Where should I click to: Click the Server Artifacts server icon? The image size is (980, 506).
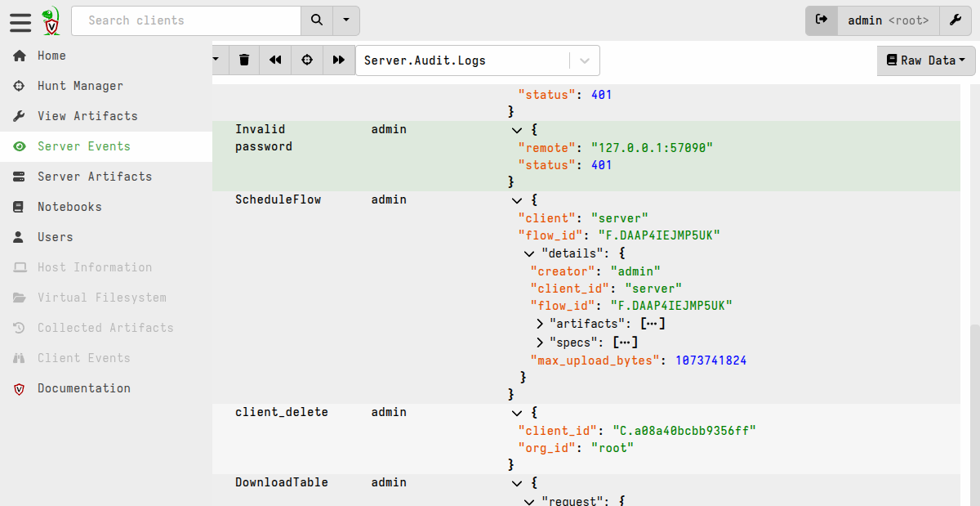coord(20,177)
